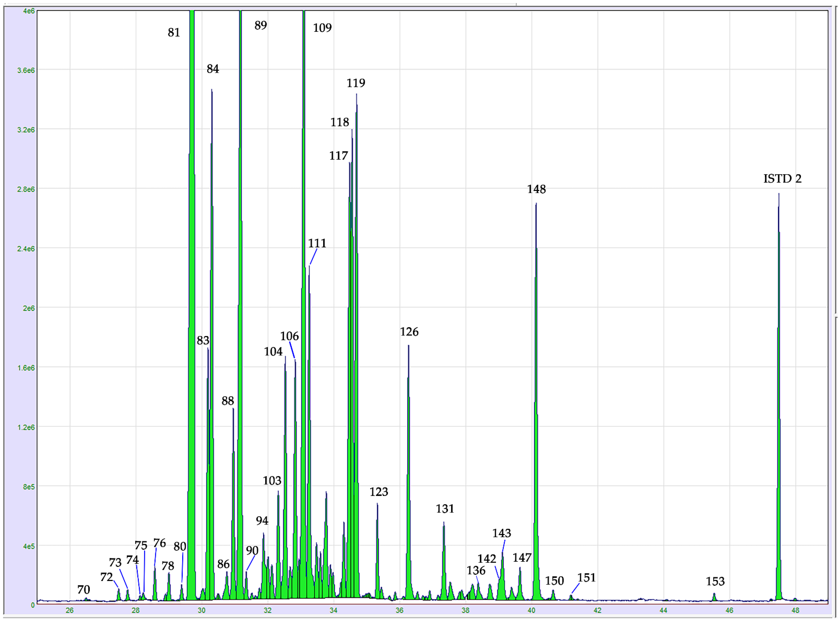Viewport: 840px width, 621px height.
Task: Click the 4e6 y-axis tick label
Action: tap(29, 11)
